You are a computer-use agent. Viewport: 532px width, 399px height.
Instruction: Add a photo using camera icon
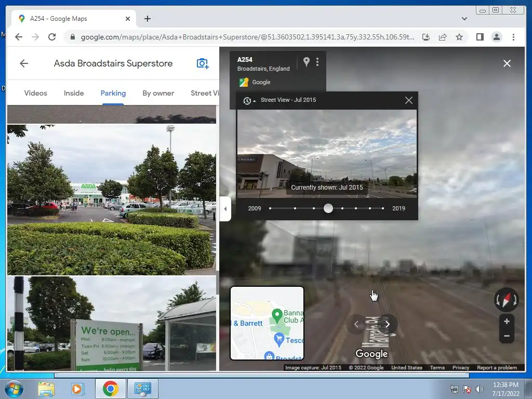[x=203, y=63]
